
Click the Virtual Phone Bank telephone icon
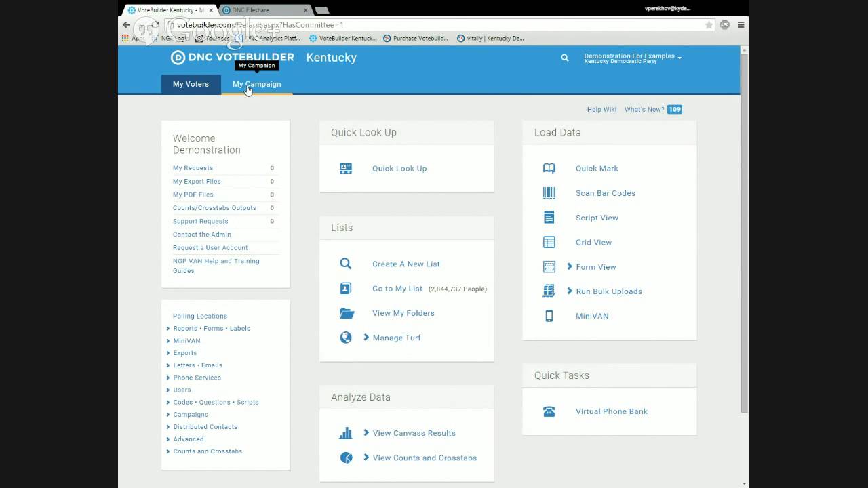pyautogui.click(x=549, y=411)
